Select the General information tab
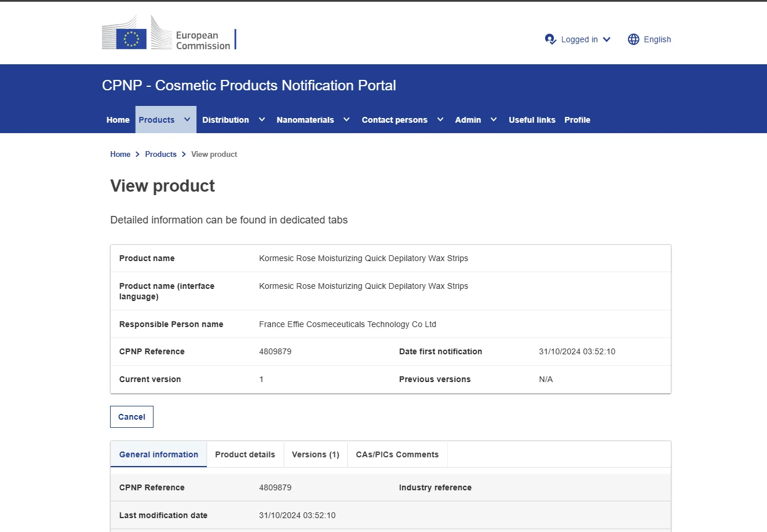This screenshot has width=767, height=532. point(159,454)
